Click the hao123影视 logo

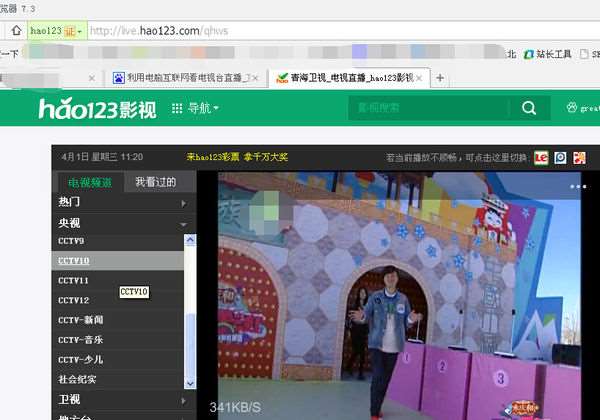pos(98,108)
